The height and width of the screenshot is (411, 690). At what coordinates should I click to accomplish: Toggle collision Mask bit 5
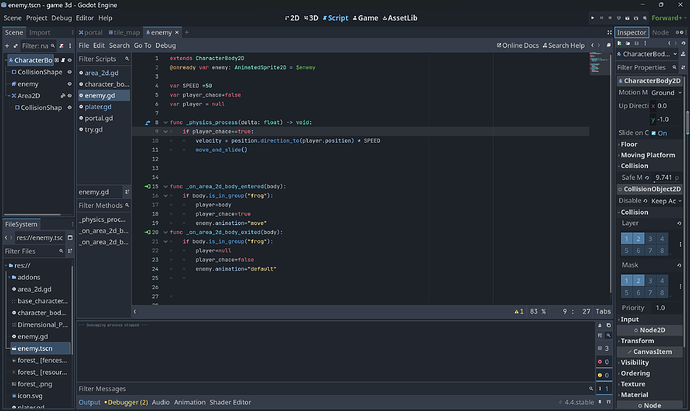pyautogui.click(x=627, y=292)
